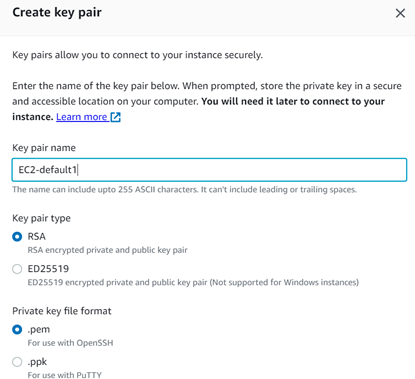This screenshot has height=379, width=415.
Task: Focus the Key pair name input field
Action: pyautogui.click(x=209, y=170)
